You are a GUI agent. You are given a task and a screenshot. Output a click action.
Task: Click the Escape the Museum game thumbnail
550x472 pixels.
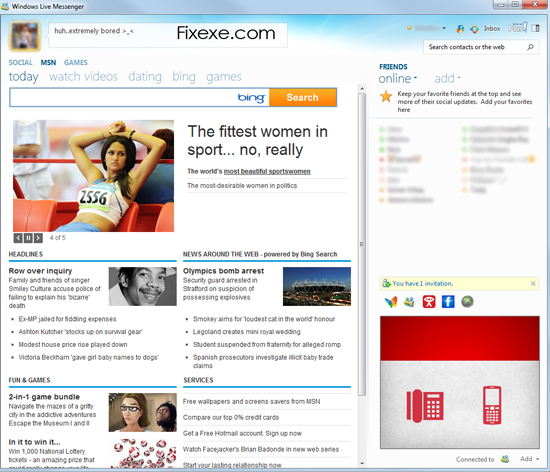[142, 412]
